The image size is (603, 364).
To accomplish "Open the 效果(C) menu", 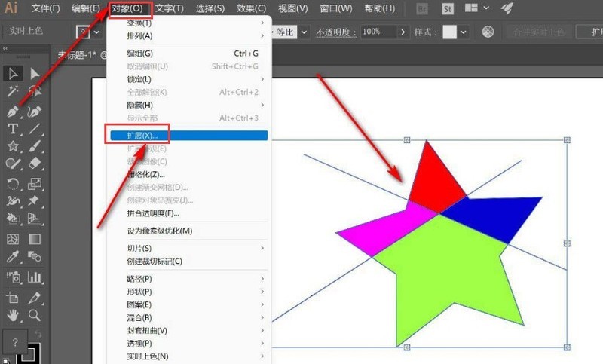I will point(251,8).
